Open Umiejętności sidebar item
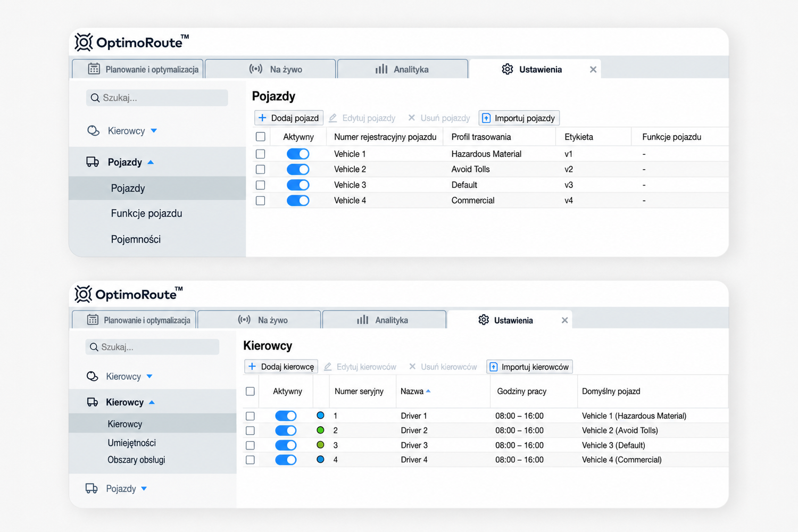 [x=131, y=443]
